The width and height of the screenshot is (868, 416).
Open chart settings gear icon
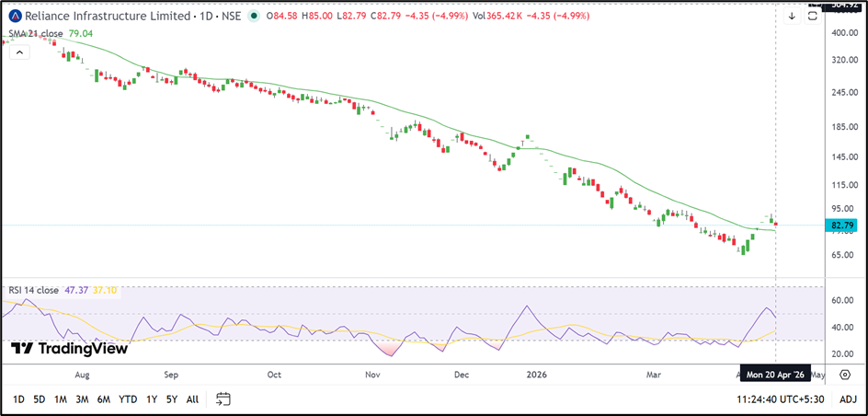(x=844, y=375)
